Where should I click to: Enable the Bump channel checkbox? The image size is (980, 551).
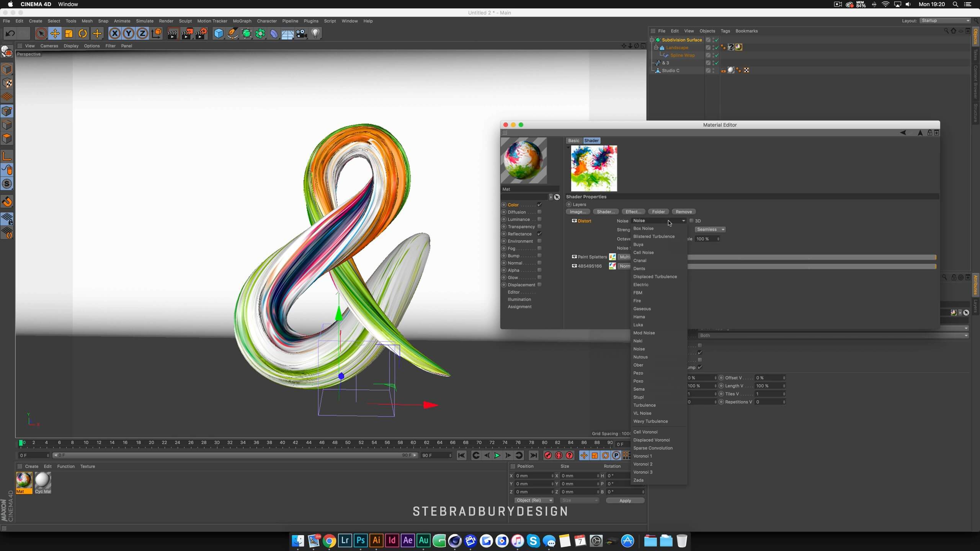coord(539,256)
